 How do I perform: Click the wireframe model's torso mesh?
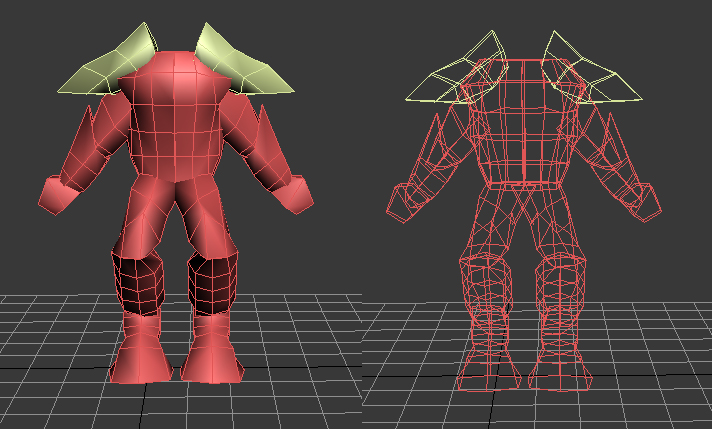pyautogui.click(x=523, y=123)
